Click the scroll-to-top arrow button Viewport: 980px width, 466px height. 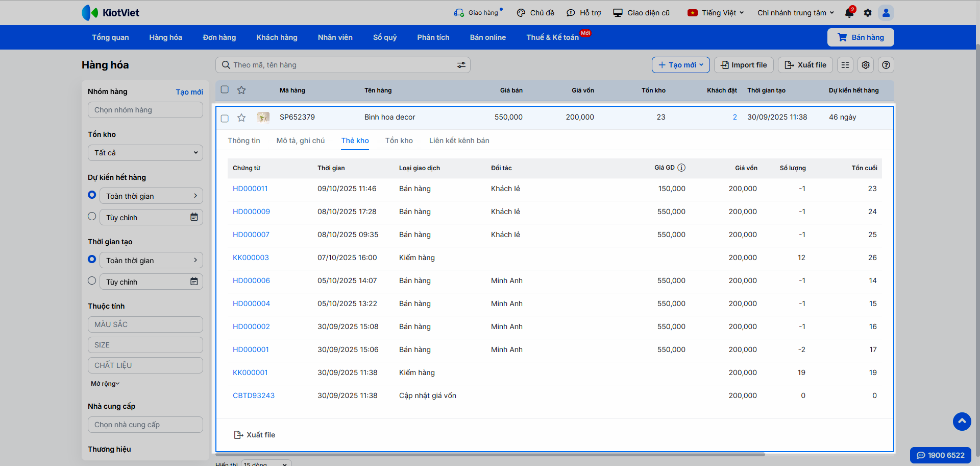(962, 422)
